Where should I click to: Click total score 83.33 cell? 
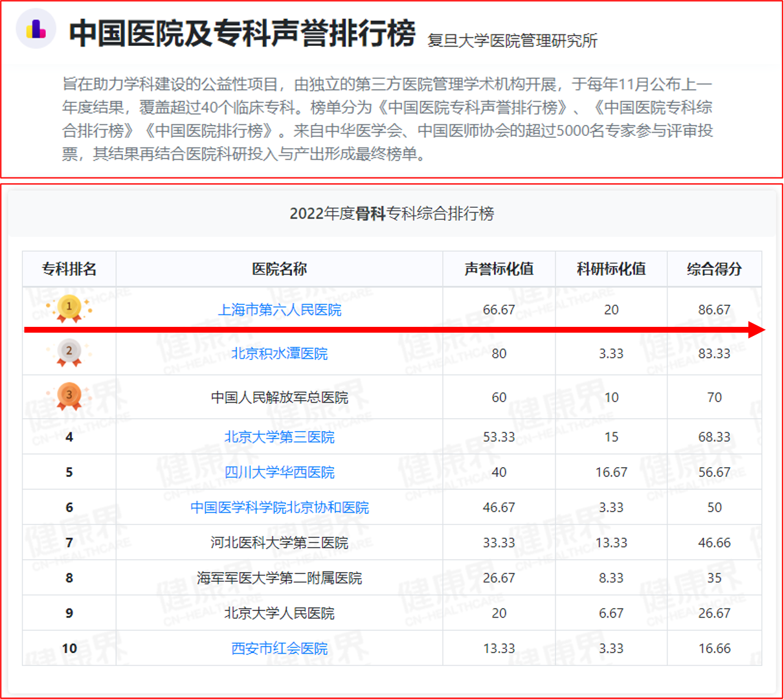715,353
